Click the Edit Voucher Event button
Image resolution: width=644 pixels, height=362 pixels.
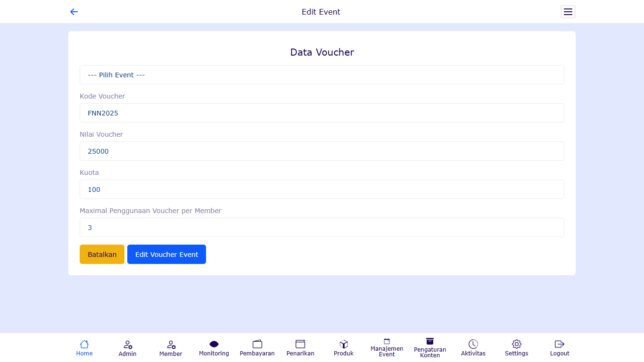(x=166, y=255)
